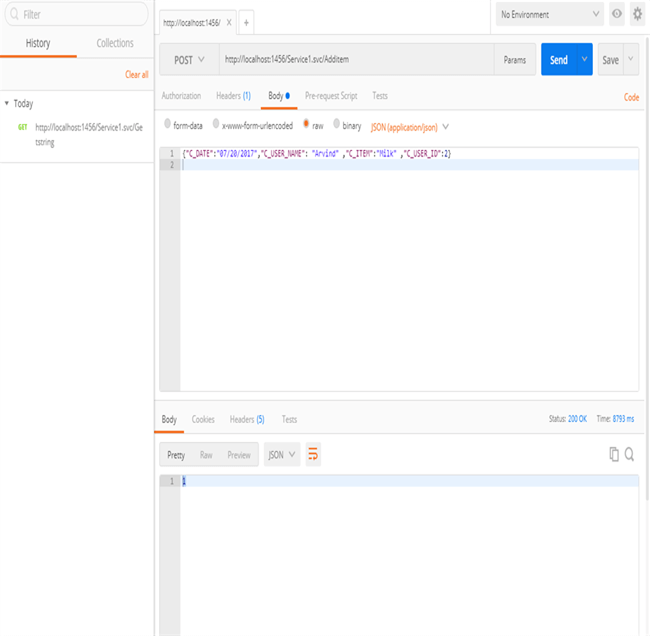This screenshot has width=650, height=636.
Task: Open the POST method dropdown
Action: (x=189, y=60)
